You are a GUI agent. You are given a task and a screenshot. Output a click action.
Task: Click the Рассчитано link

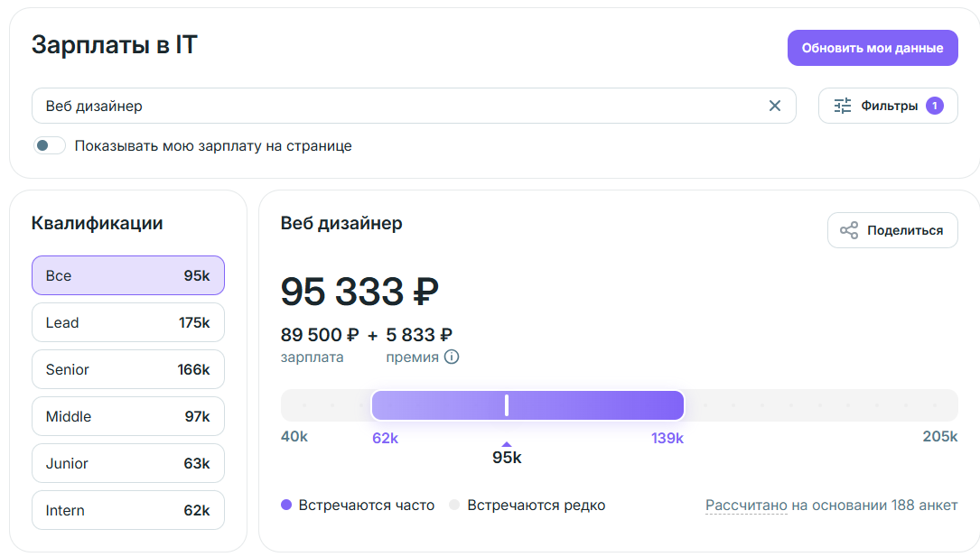click(x=746, y=506)
